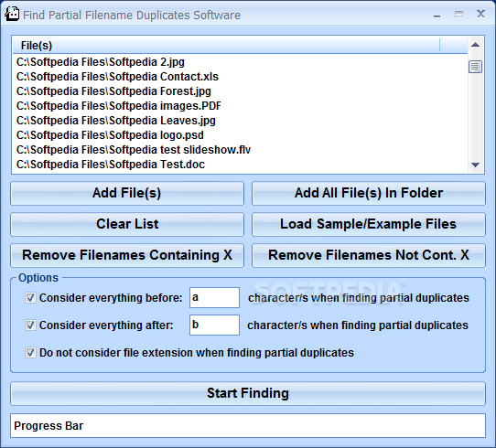496x448 pixels.
Task: Toggle Consider everything after checkbox
Action: 30,325
